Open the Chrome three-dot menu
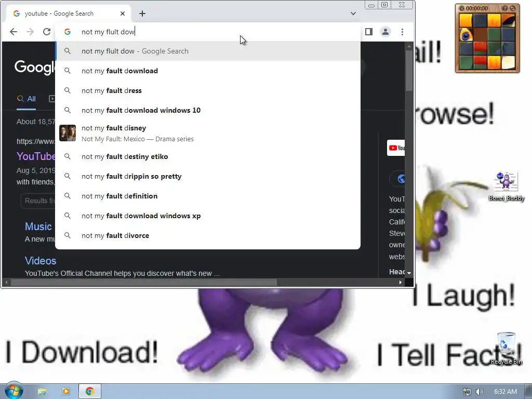The width and height of the screenshot is (532, 399). [x=403, y=32]
